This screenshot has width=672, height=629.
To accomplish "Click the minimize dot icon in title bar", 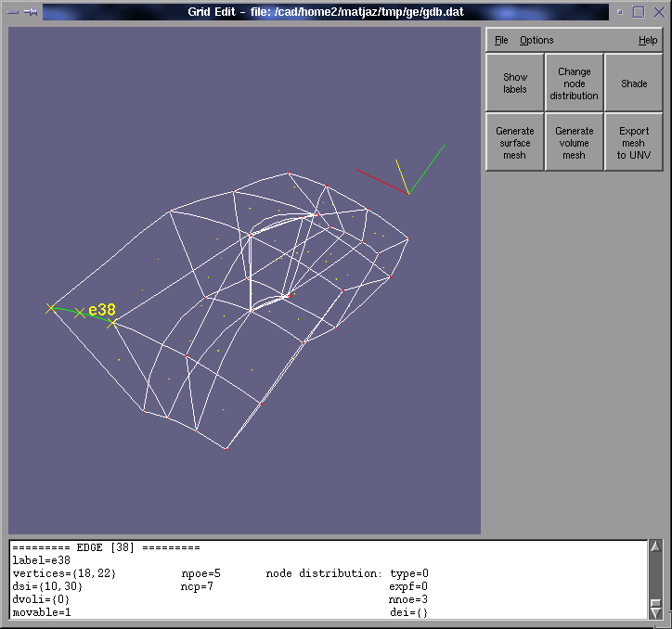I will tap(619, 12).
